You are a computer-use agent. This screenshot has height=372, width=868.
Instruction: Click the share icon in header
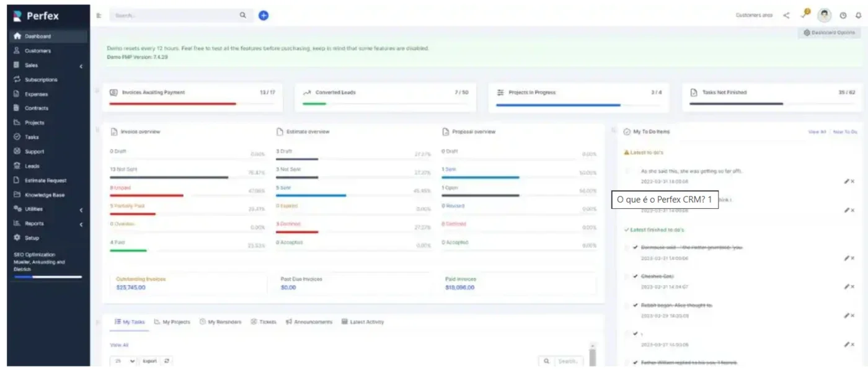(786, 15)
